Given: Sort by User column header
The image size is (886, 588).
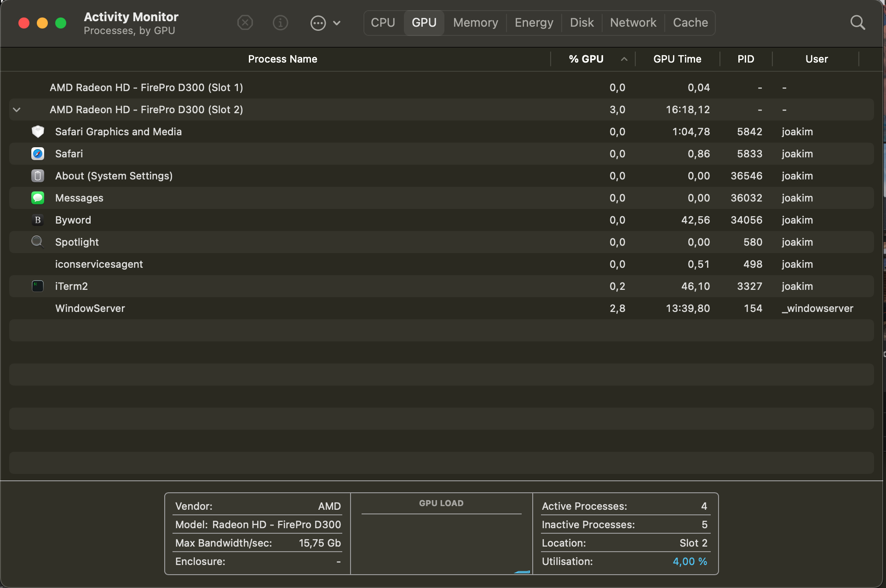Looking at the screenshot, I should [x=816, y=59].
